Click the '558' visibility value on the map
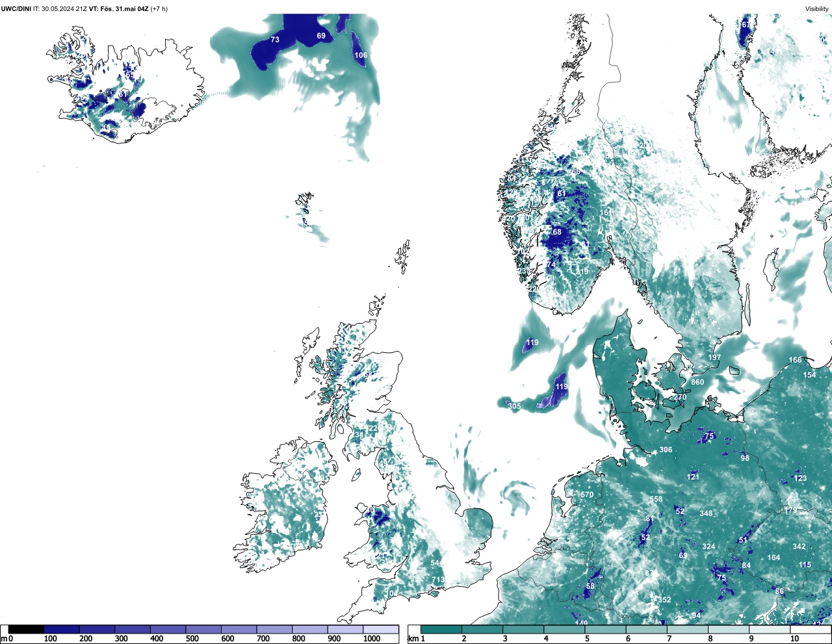 (656, 499)
